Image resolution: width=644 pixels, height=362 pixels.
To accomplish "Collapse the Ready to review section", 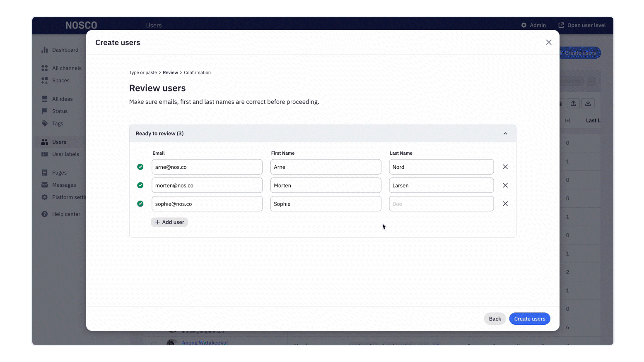I will 505,133.
